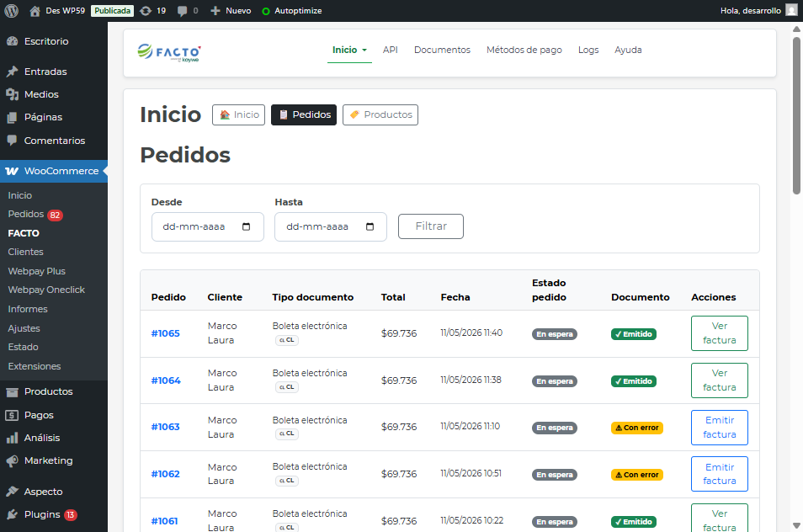Open WooCommerce Inicio submenu item
Image resolution: width=803 pixels, height=532 pixels.
(x=20, y=195)
